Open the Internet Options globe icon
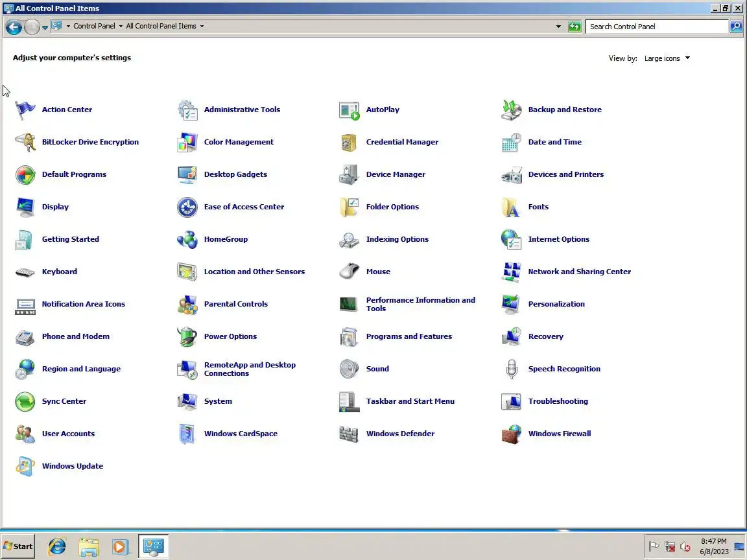The height and width of the screenshot is (560, 747). 512,240
